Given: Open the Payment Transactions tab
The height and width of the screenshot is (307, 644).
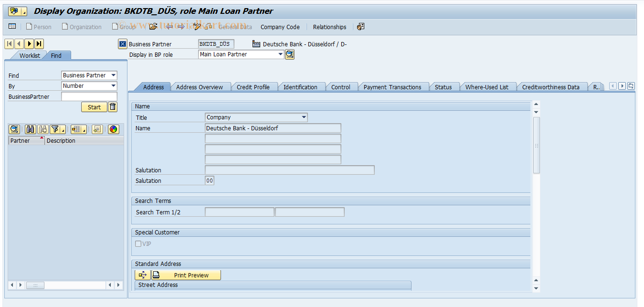Looking at the screenshot, I should [394, 87].
